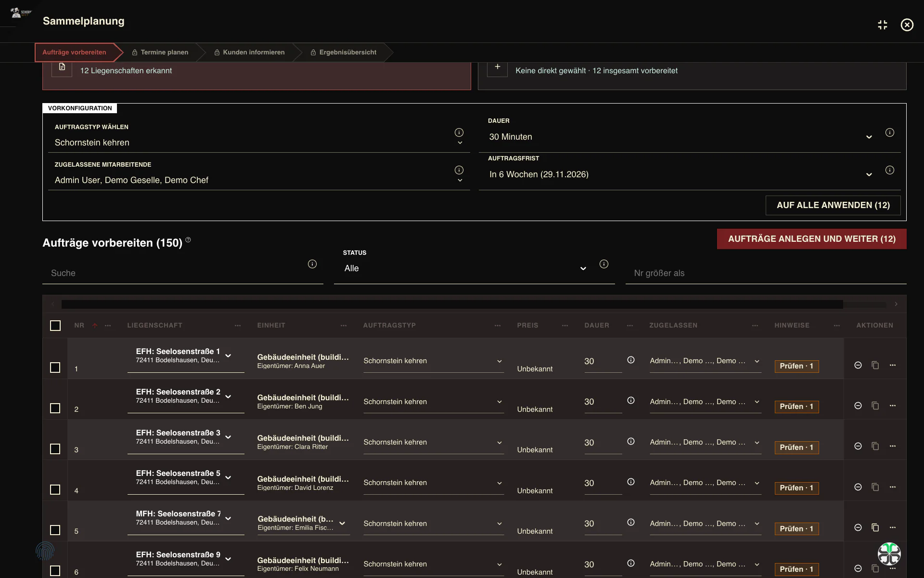
Task: Click the remove icon in row 1
Action: click(x=858, y=365)
